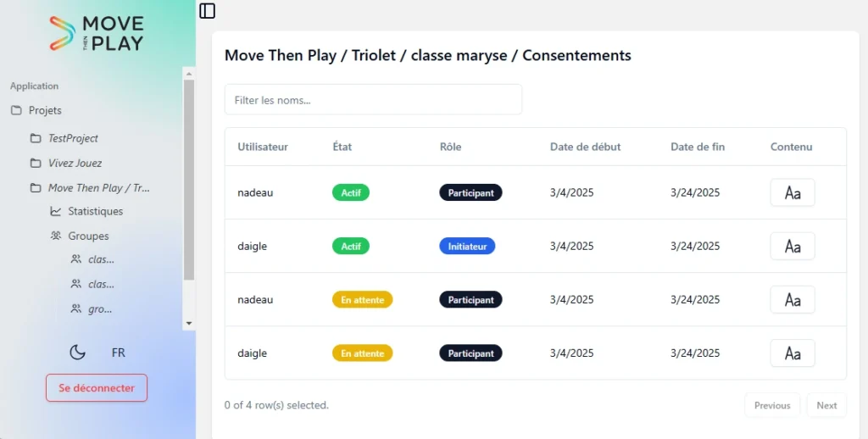Focus the Filter les noms field
This screenshot has width=868, height=439.
pos(373,100)
